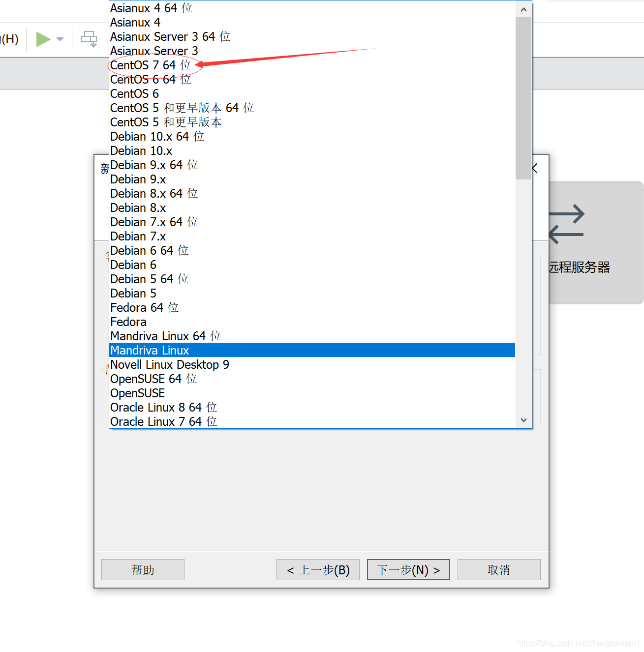Choose Asianux Server 3 64 位
Screen dimensions: 644x652
click(312, 37)
